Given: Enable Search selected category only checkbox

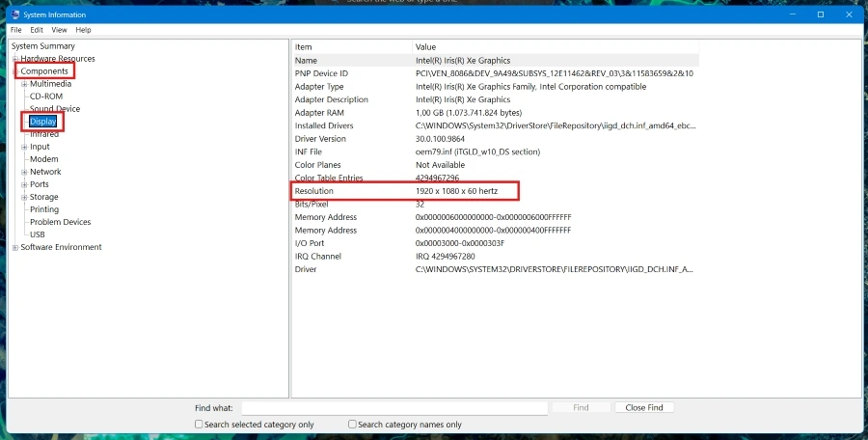Looking at the screenshot, I should 199,425.
